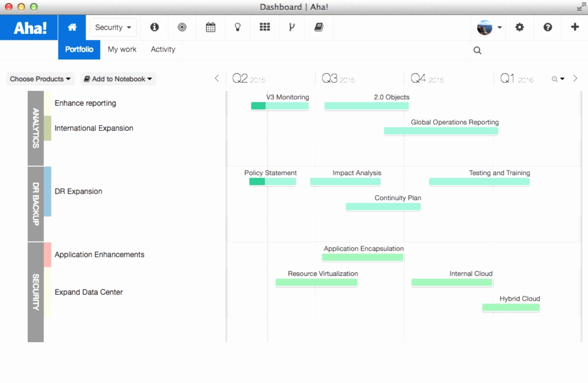Click the search field magnifier
Viewport: 588px width, 383px height.
(477, 50)
